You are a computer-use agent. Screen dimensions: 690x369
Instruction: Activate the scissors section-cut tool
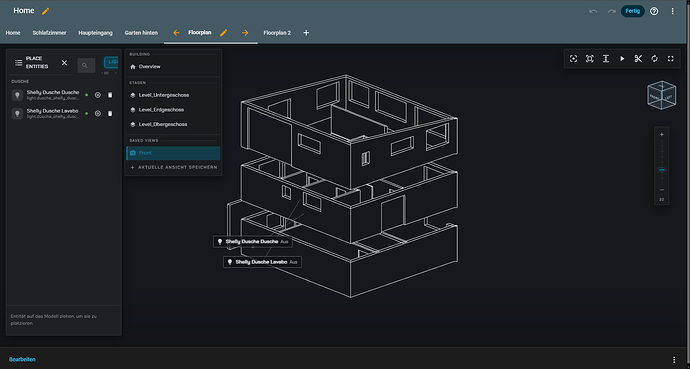pyautogui.click(x=638, y=58)
